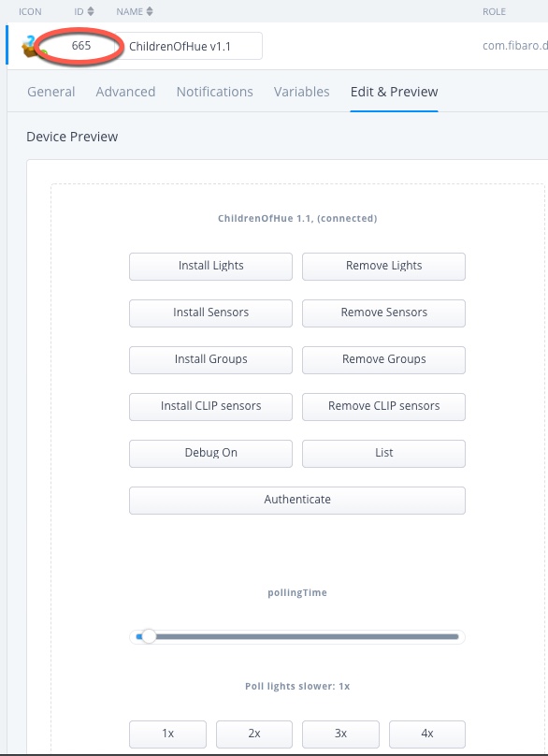Sort by ID column arrows
The width and height of the screenshot is (548, 756).
pos(91,11)
